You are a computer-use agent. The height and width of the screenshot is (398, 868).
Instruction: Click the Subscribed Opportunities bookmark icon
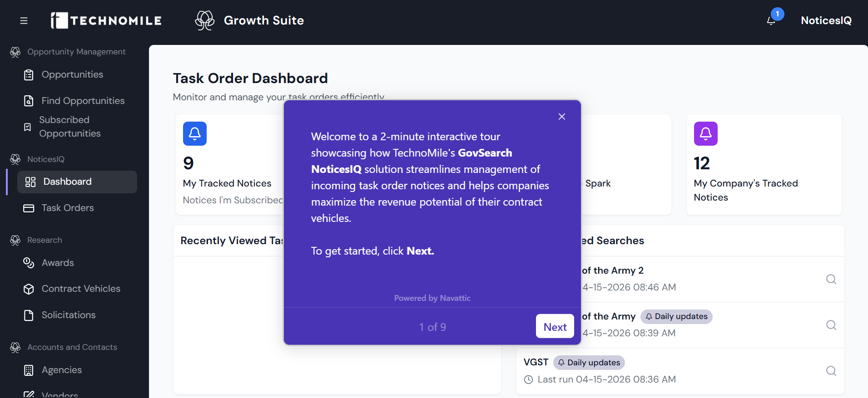pyautogui.click(x=28, y=127)
